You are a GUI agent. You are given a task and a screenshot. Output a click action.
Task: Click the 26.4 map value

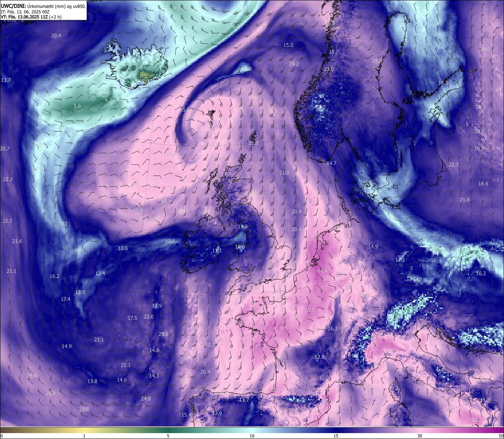click(31, 376)
